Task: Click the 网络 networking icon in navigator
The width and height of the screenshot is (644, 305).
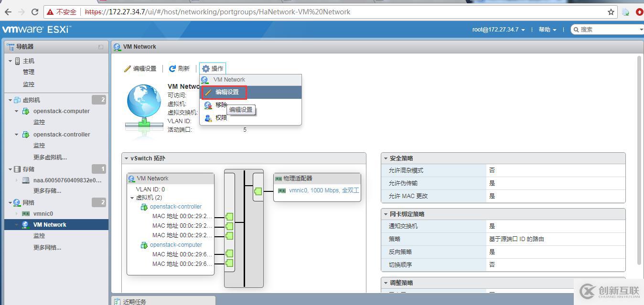Action: pyautogui.click(x=17, y=203)
